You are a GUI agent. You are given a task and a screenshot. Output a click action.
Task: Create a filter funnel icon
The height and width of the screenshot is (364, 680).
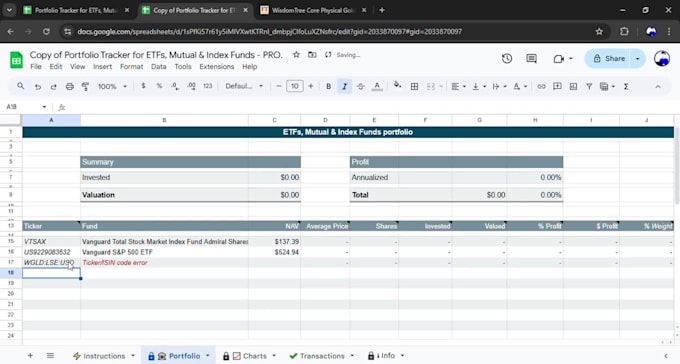tap(589, 86)
